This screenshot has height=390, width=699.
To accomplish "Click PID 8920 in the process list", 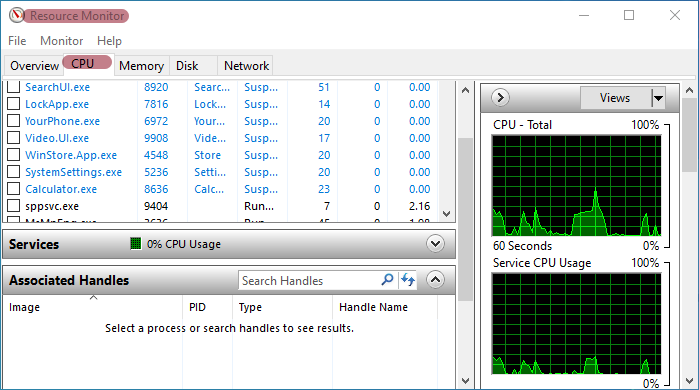I will [x=156, y=87].
